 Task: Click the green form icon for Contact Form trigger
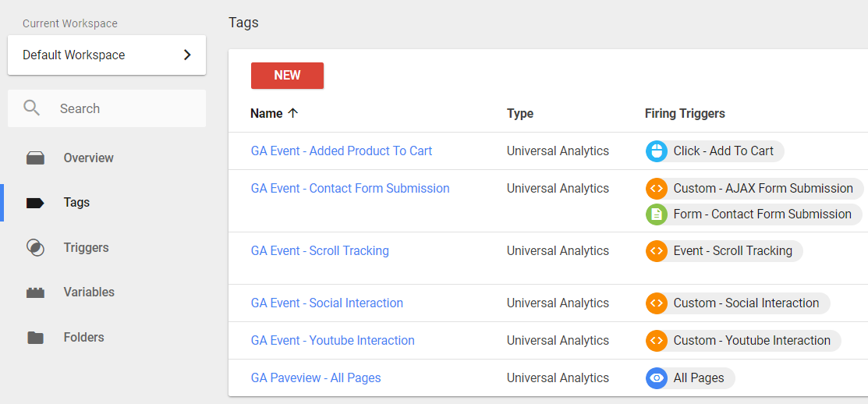click(x=657, y=214)
